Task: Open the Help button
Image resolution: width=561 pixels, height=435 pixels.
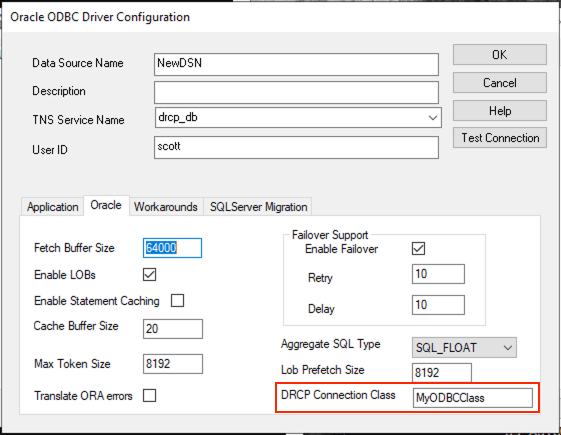Action: coord(499,111)
